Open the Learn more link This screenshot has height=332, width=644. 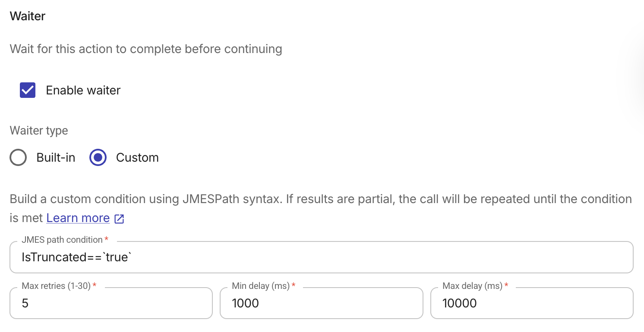point(78,218)
